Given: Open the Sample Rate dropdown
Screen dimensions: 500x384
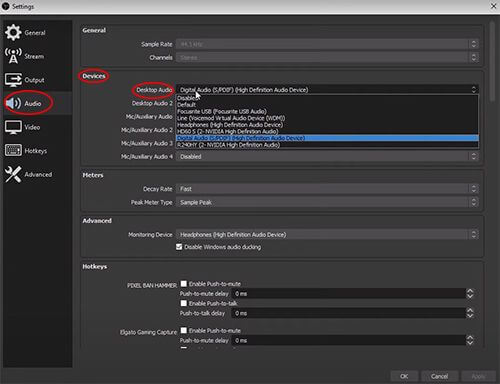Looking at the screenshot, I should pyautogui.click(x=327, y=44).
